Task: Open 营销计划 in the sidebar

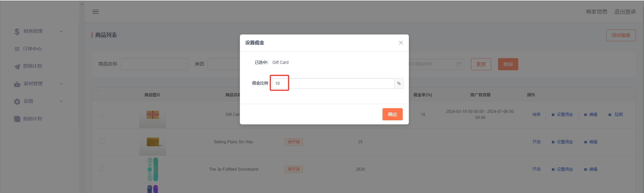Action: tap(32, 66)
